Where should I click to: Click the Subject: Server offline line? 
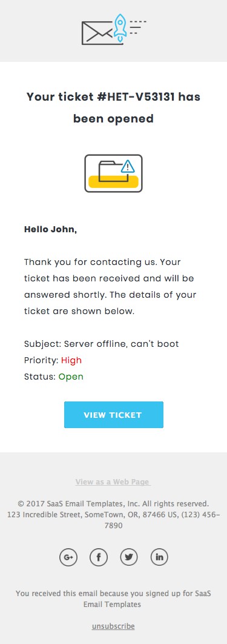[x=102, y=344]
